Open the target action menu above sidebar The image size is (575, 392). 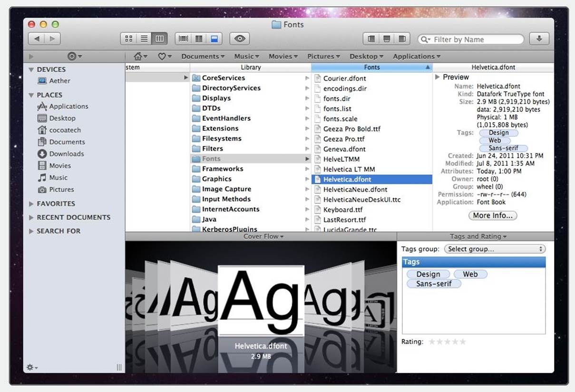point(74,56)
